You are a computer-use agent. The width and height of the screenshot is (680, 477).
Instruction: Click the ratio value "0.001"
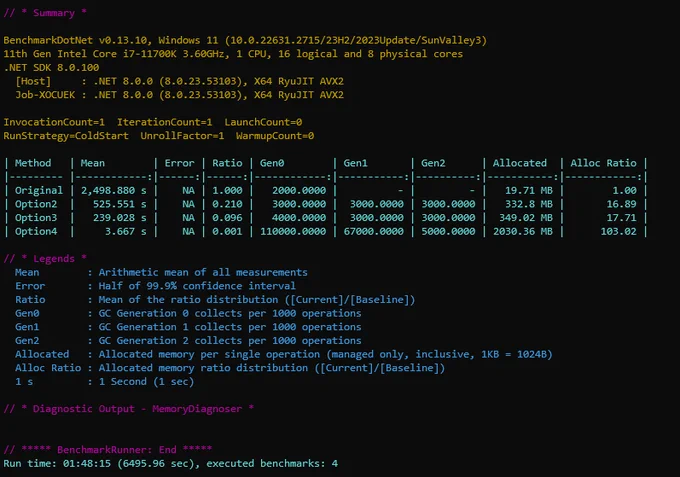click(227, 232)
